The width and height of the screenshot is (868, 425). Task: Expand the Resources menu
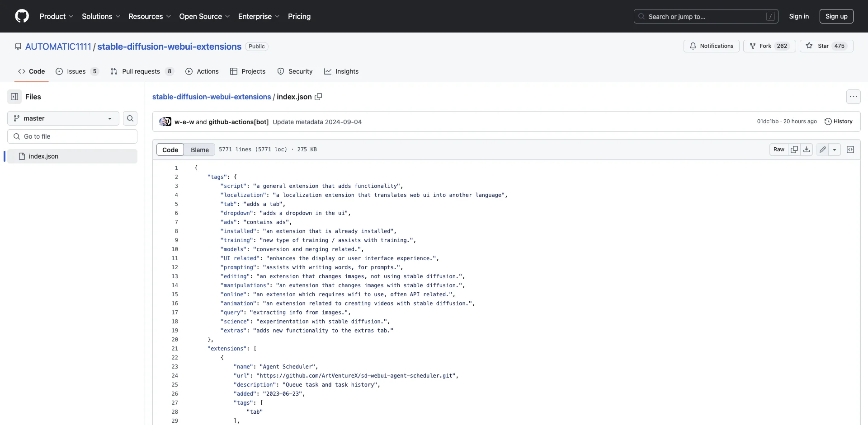[150, 16]
